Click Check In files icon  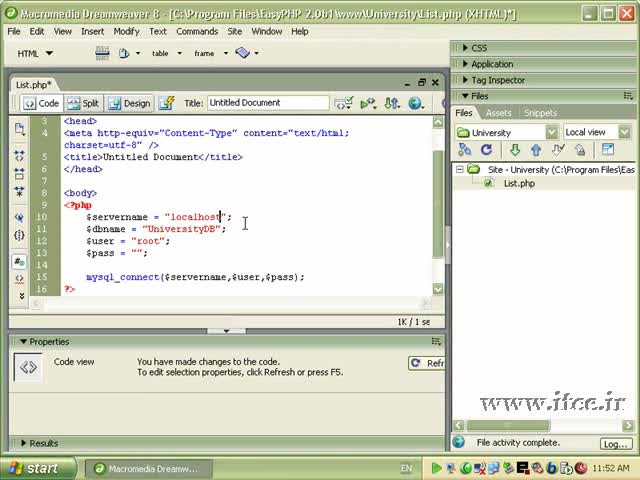(x=580, y=150)
